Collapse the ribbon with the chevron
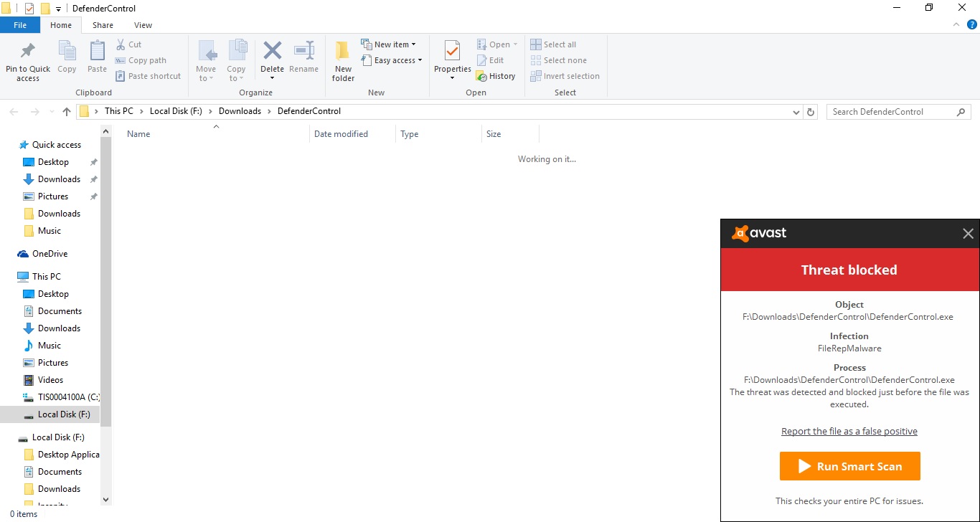This screenshot has height=522, width=980. pyautogui.click(x=956, y=24)
